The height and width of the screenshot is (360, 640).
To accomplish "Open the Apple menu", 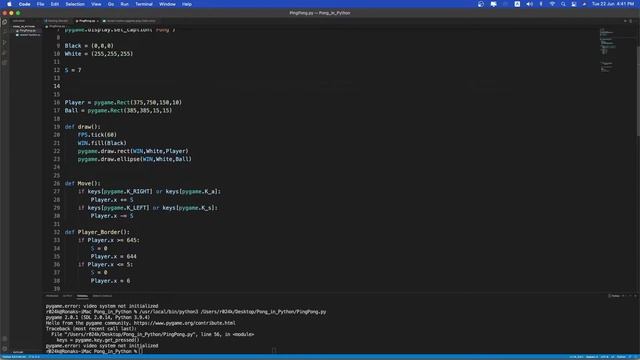I will pos(9,4).
